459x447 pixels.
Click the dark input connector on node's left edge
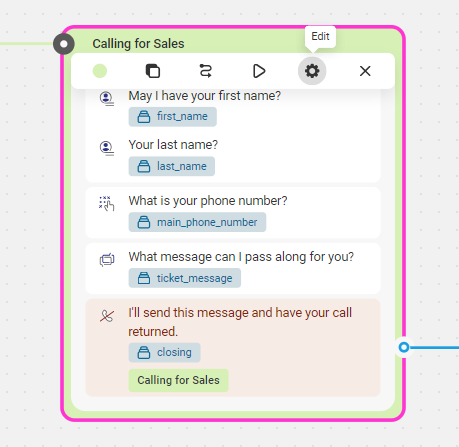click(64, 44)
